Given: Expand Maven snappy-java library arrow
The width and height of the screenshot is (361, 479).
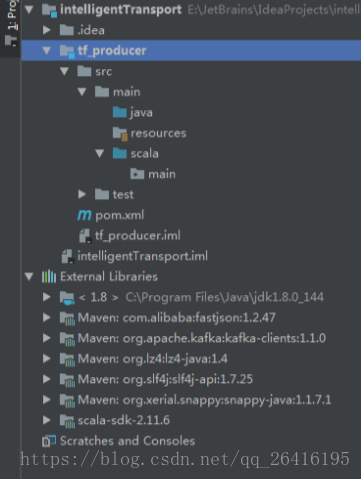Looking at the screenshot, I should click(x=47, y=400).
